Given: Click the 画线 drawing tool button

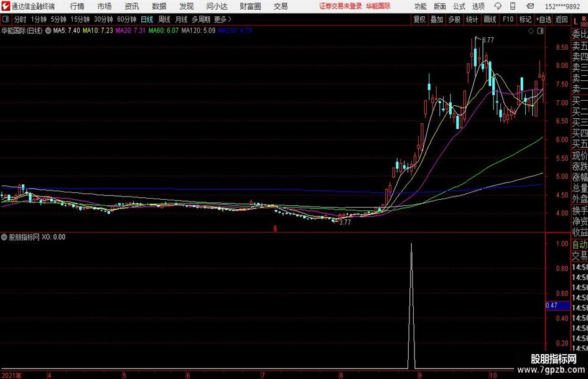Looking at the screenshot, I should 490,19.
